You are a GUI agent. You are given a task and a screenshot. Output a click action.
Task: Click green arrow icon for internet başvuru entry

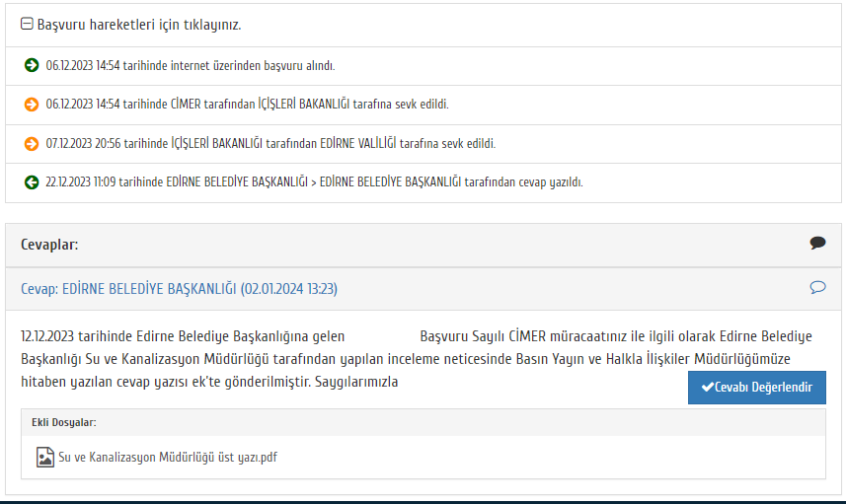point(32,66)
